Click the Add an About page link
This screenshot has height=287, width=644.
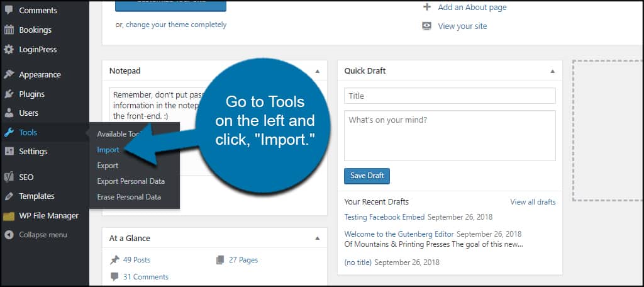click(x=472, y=8)
